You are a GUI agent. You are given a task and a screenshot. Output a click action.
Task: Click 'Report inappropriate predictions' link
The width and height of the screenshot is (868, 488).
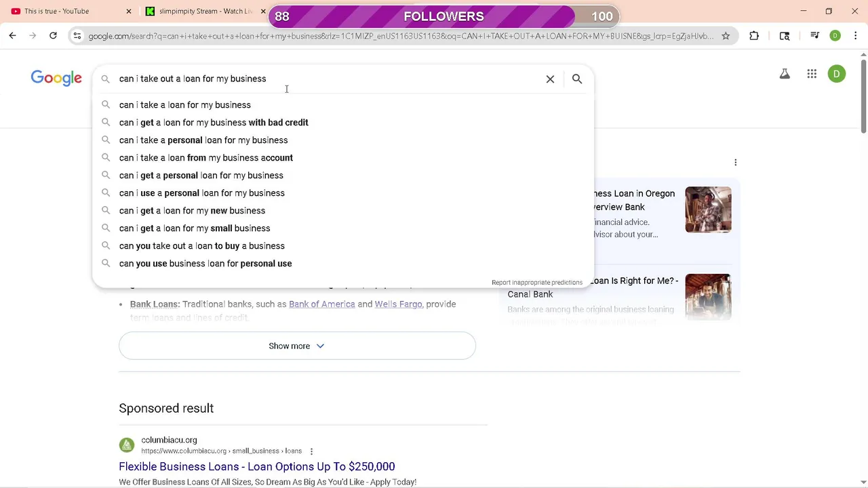coord(537,283)
